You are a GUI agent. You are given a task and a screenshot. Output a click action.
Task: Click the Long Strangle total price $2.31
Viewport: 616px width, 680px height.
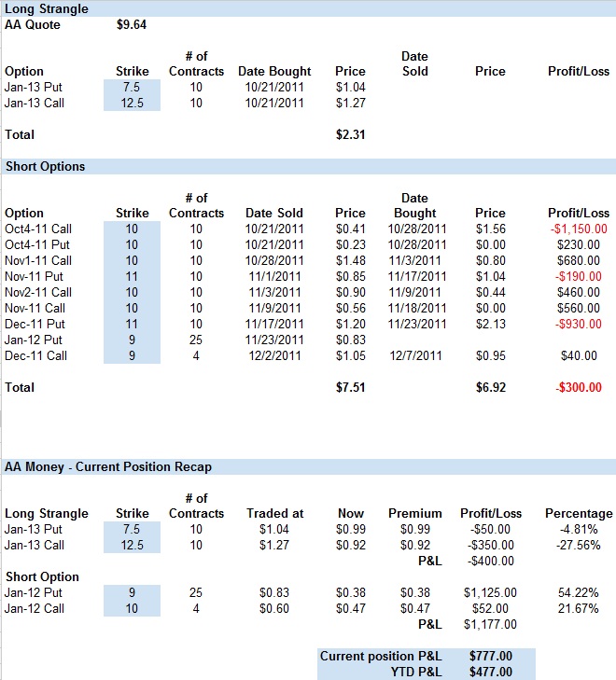coord(350,134)
